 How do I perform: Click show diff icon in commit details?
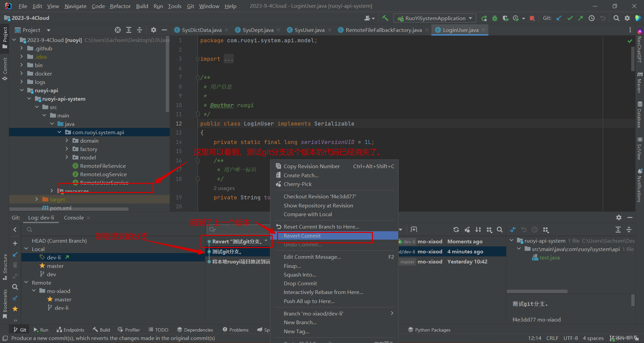tap(513, 230)
